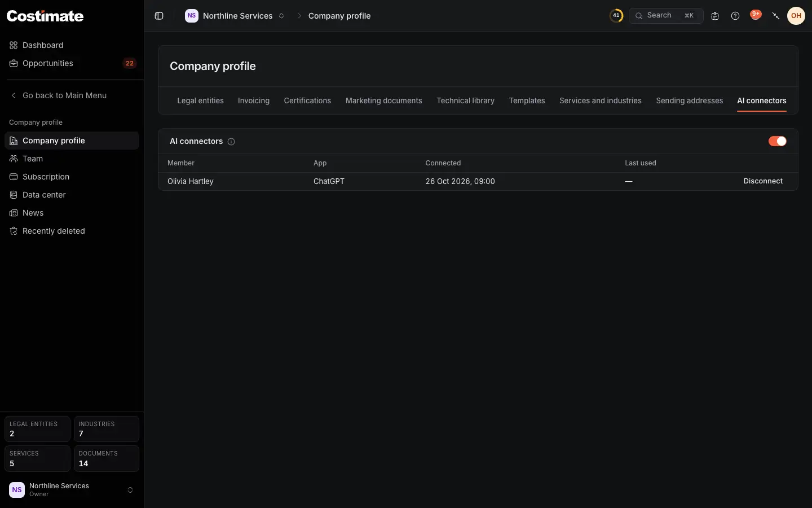This screenshot has width=812, height=508.
Task: Open the Team section
Action: [72, 159]
